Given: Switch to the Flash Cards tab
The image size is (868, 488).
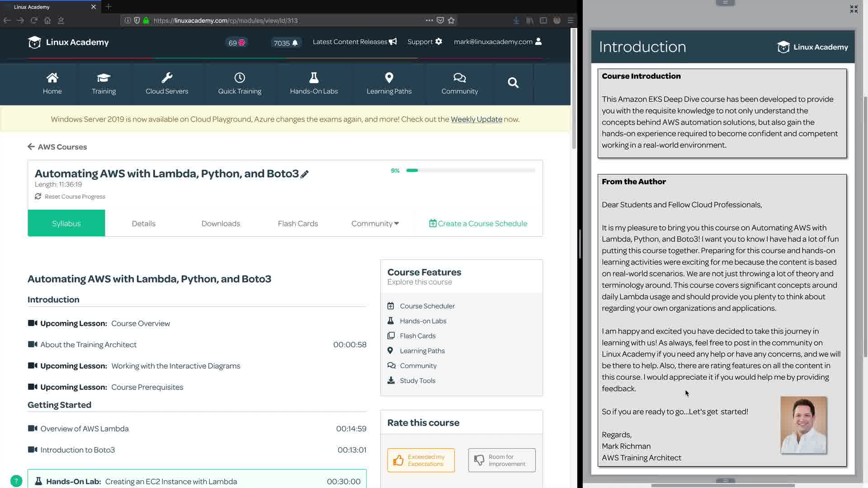Looking at the screenshot, I should (x=297, y=223).
